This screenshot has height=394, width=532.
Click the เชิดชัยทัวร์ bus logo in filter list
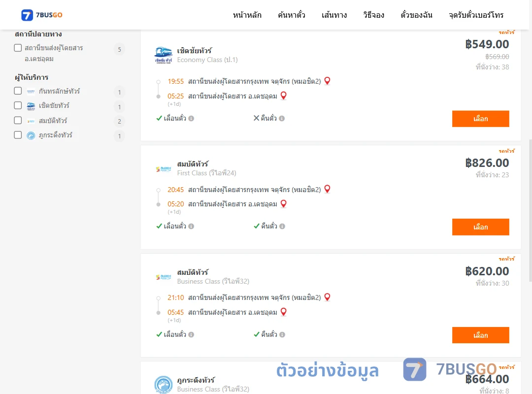click(31, 106)
